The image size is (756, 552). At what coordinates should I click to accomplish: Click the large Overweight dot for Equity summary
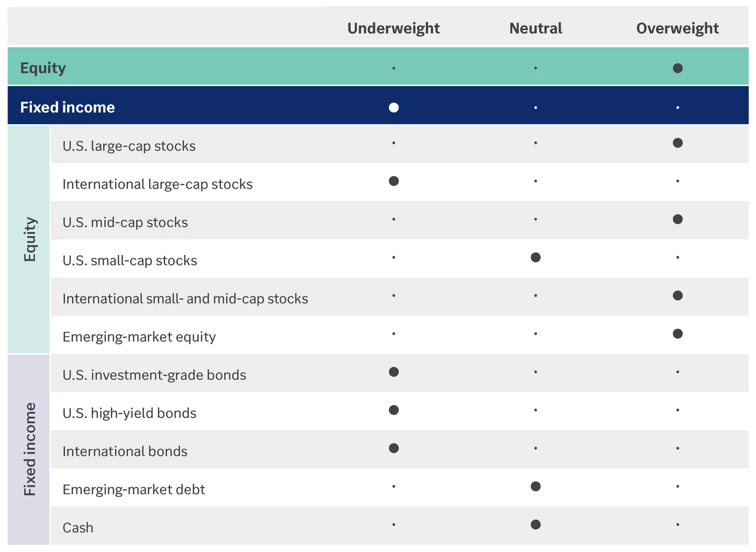(678, 68)
